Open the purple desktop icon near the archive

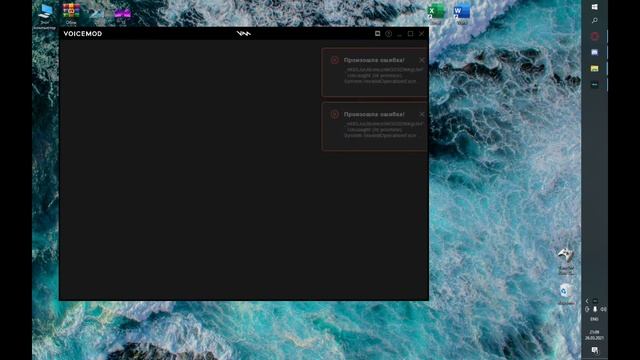[122, 14]
